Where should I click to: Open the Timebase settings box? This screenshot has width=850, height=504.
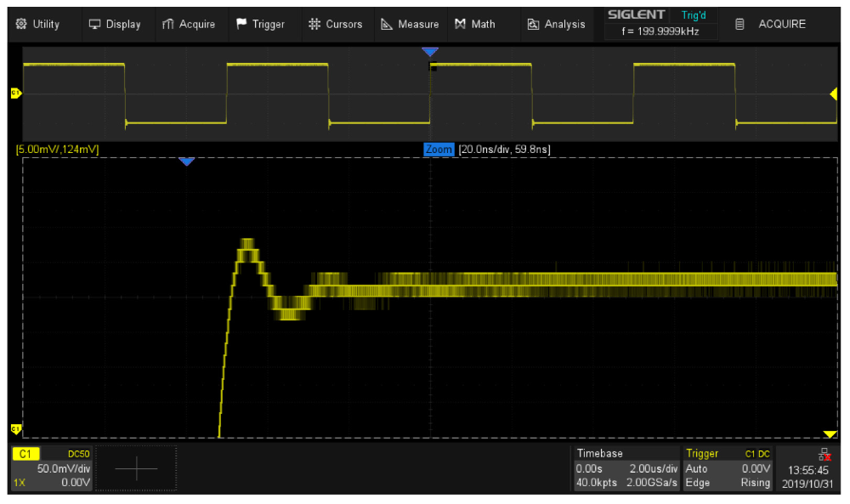(x=626, y=468)
